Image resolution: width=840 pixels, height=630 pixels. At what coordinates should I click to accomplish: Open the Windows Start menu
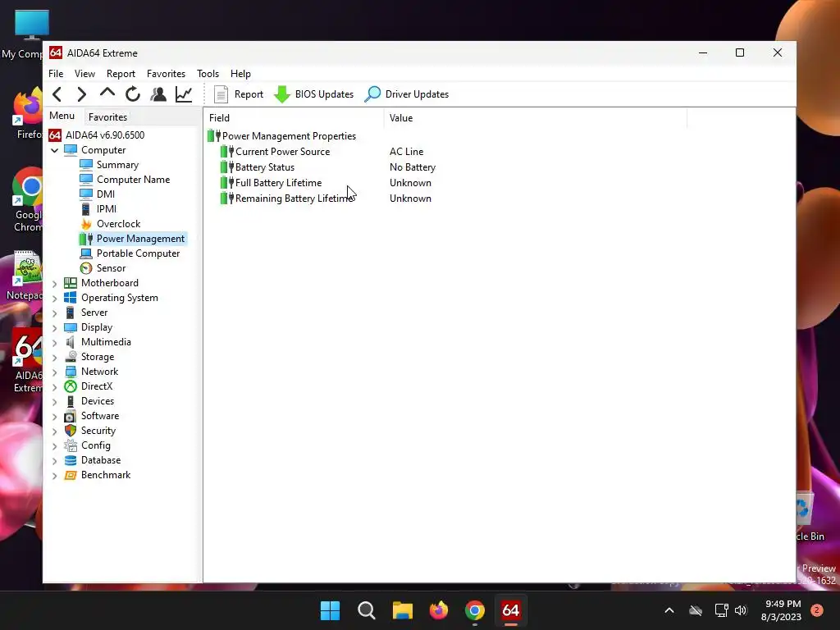(330, 610)
